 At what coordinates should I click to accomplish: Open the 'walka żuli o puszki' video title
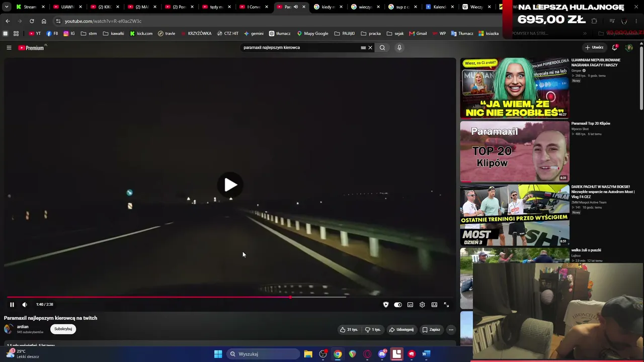586,250
